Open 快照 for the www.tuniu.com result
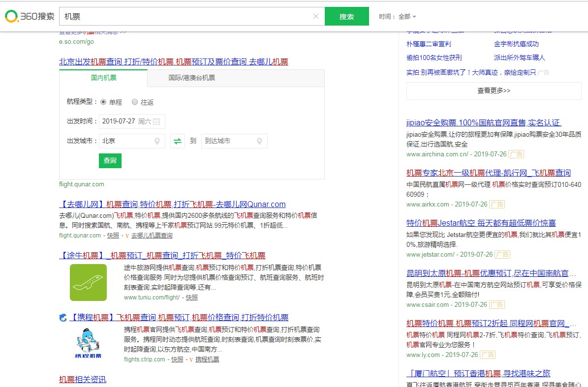Viewport: 588px width, 387px height. tap(191, 298)
